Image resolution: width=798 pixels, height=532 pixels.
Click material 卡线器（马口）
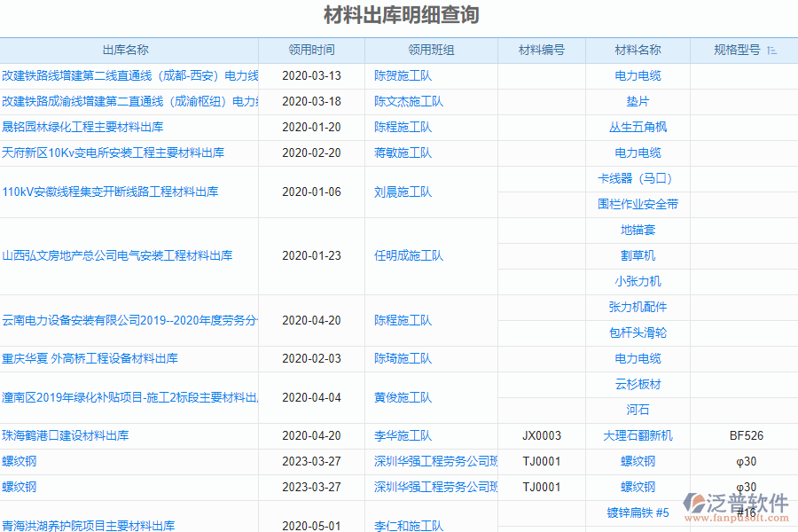[x=637, y=178]
